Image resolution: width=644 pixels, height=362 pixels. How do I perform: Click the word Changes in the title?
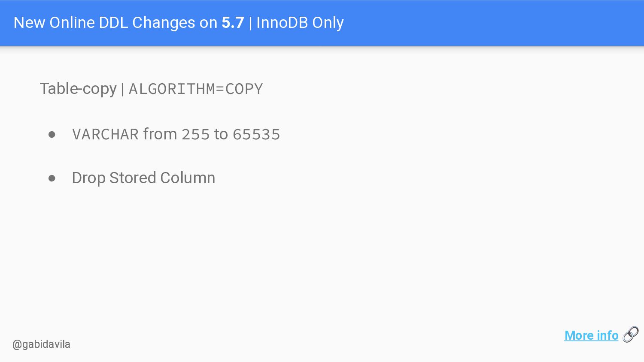click(164, 23)
